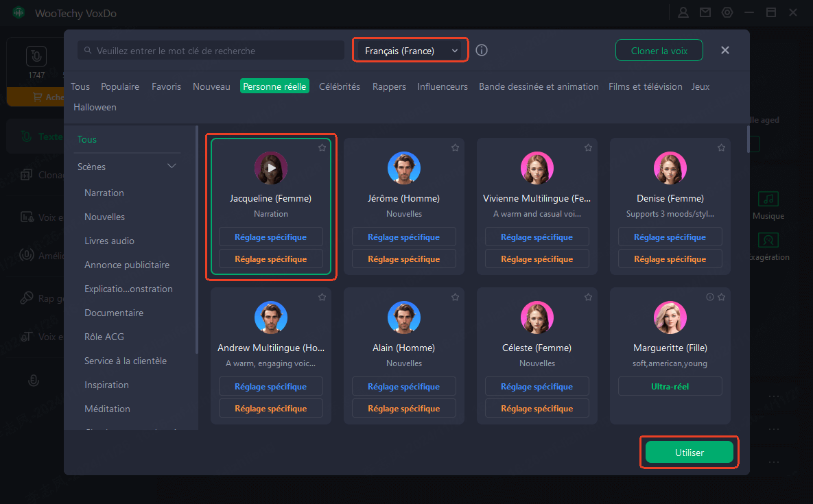Click the Utiliser button
The height and width of the screenshot is (504, 813).
(x=690, y=453)
